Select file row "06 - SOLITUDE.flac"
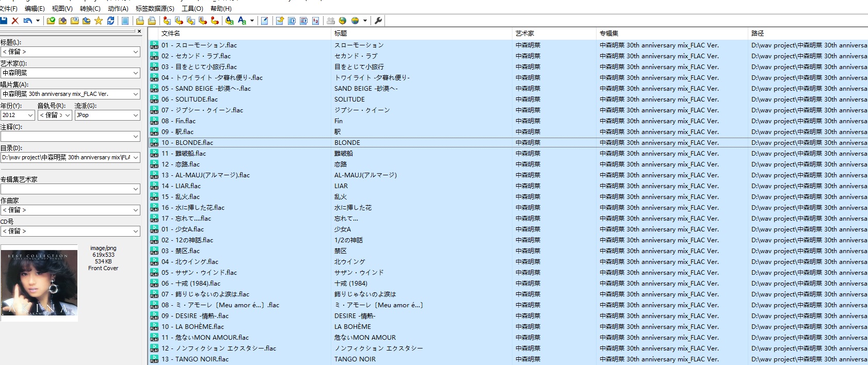868x365 pixels. 508,99
